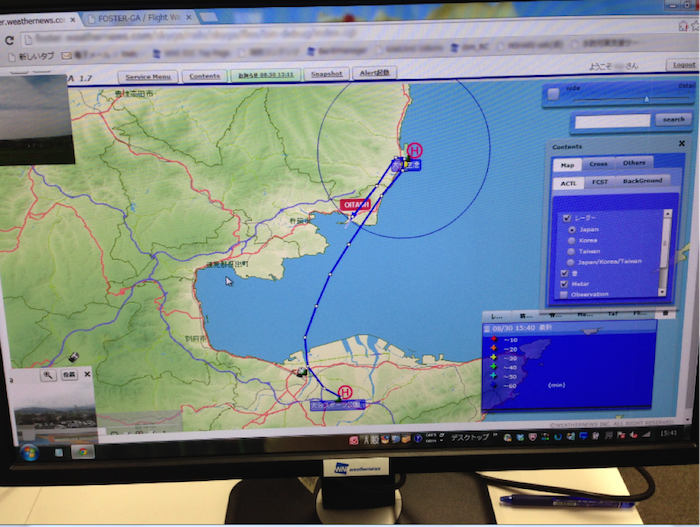The width and height of the screenshot is (700, 527).
Task: Zoom the camera preview with the magnifier icon
Action: pos(48,375)
